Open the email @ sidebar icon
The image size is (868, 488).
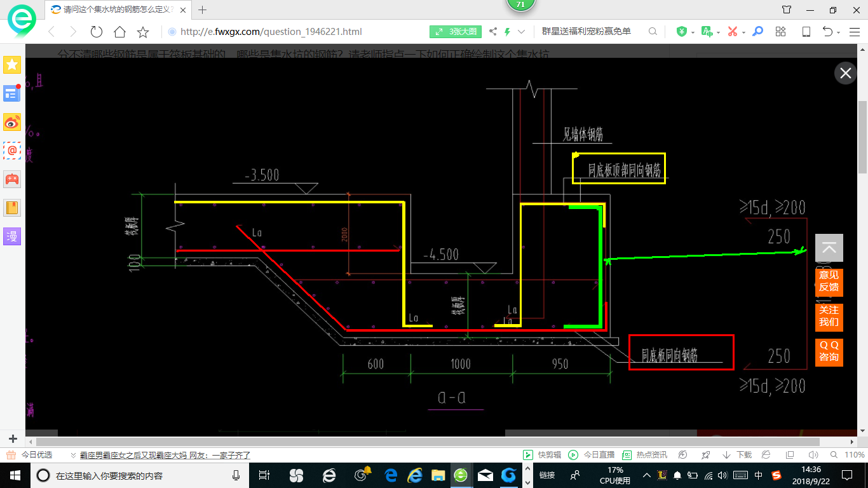coord(12,151)
